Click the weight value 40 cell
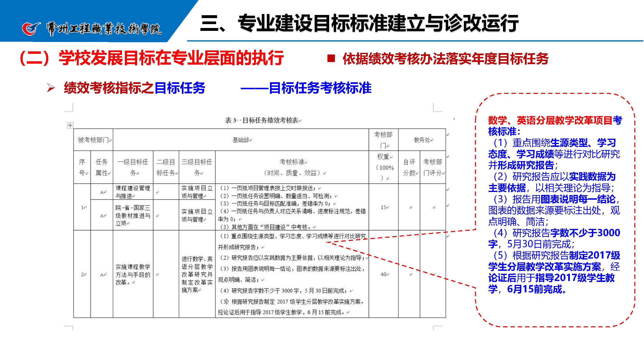Screen dimensions: 644x362 tap(384, 274)
